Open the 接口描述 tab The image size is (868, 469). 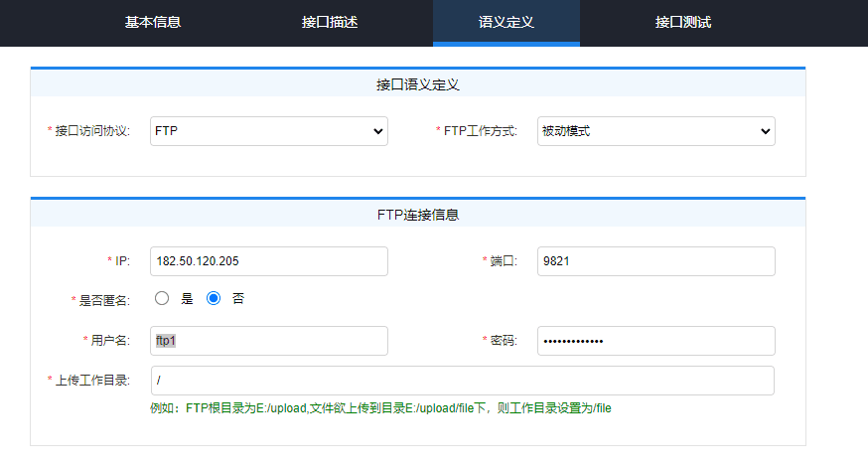pos(330,22)
